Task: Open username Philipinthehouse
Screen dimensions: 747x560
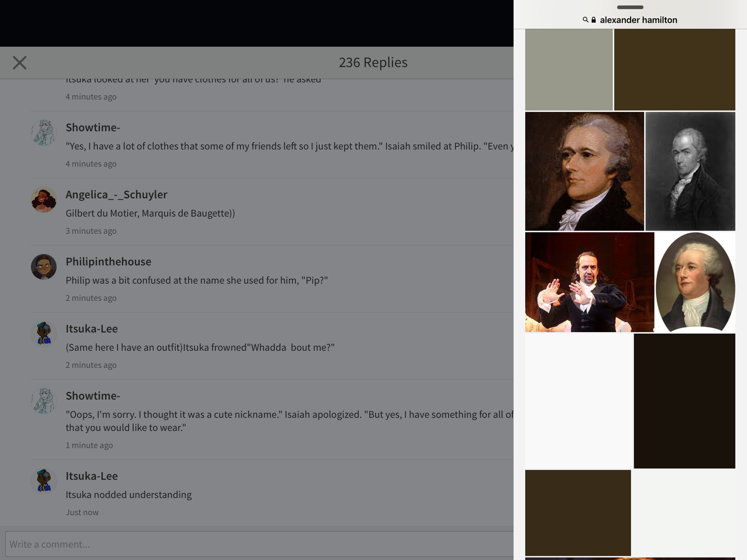Action: click(x=109, y=261)
